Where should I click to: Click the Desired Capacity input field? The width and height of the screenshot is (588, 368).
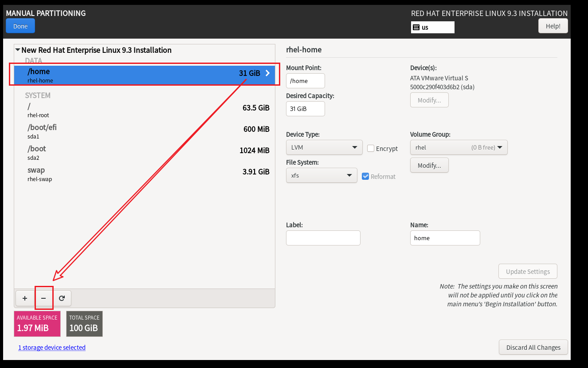[x=306, y=109]
